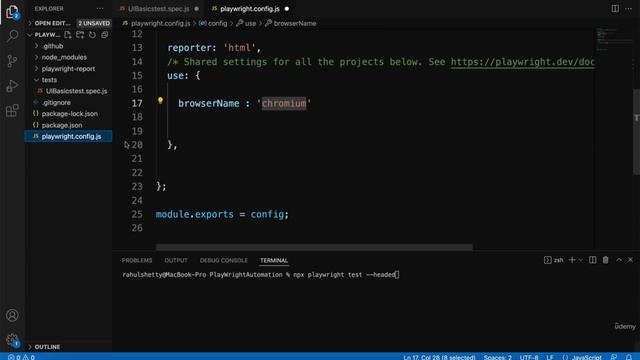Viewport: 640px width, 360px height.
Task: Change JavaScript language mode
Action: click(x=586, y=357)
